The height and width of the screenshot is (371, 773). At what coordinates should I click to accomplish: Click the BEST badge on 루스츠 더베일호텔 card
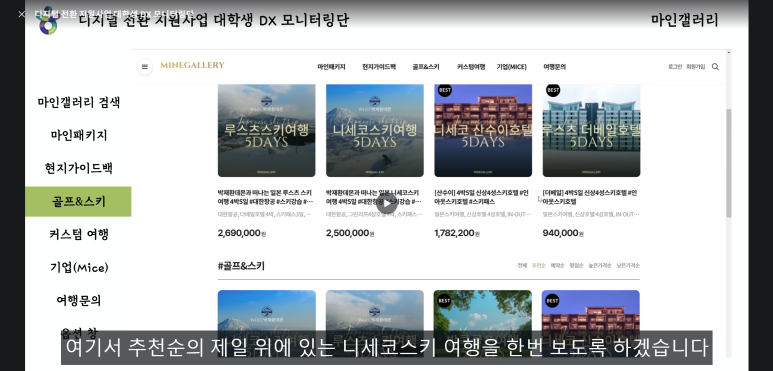coord(553,90)
